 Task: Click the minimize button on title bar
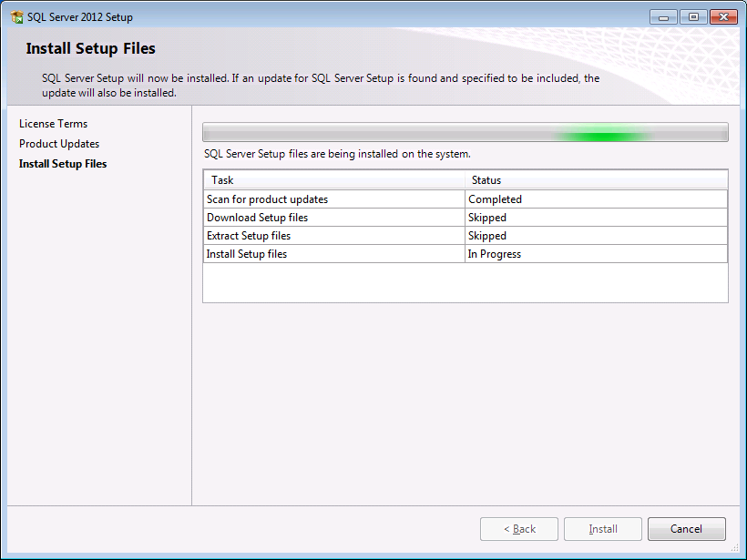(661, 16)
